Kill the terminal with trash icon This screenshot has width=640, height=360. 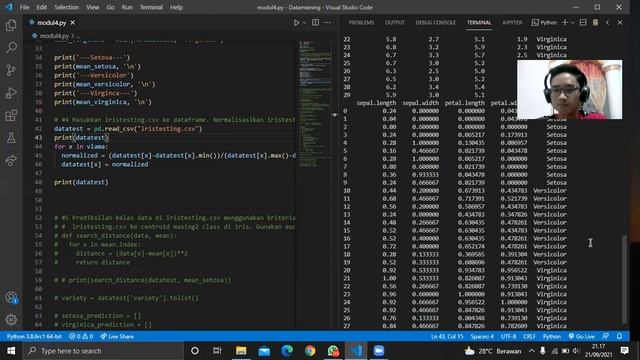pos(596,22)
